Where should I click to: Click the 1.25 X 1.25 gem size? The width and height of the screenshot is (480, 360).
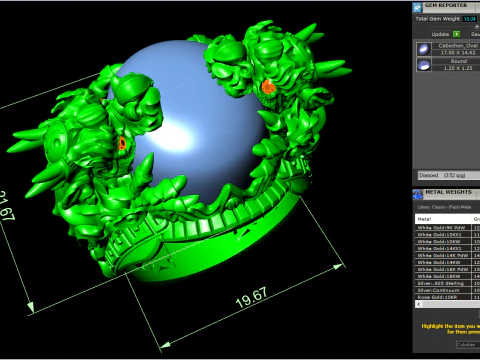[x=458, y=68]
